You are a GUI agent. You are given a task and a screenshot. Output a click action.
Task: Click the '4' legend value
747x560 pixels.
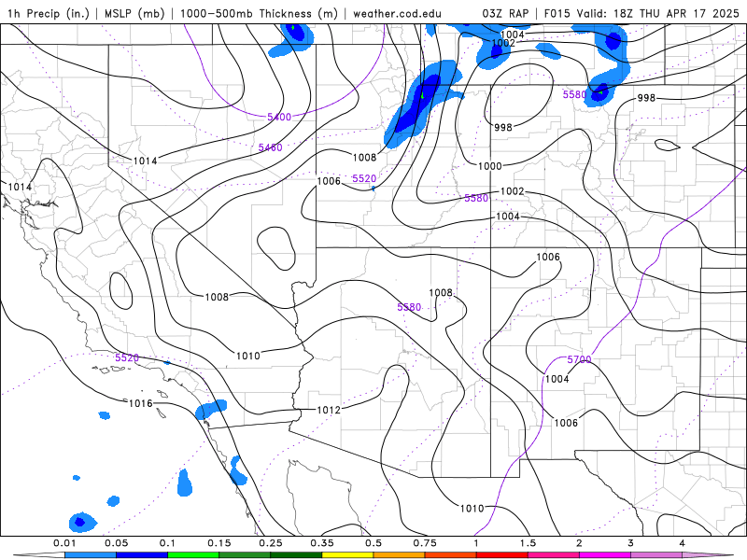click(x=683, y=543)
